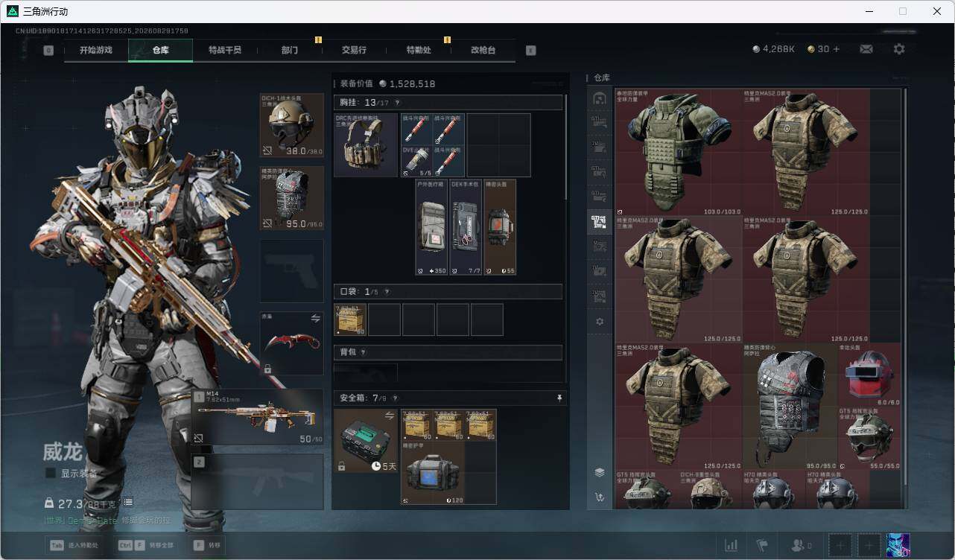Click the right arrow key icon after 改枪台

point(531,51)
